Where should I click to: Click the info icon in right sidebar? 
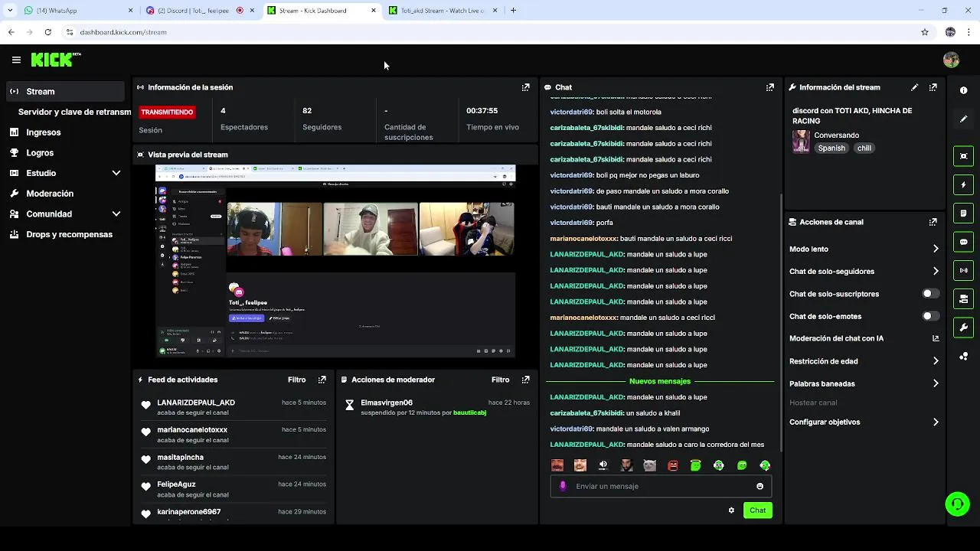pyautogui.click(x=963, y=90)
